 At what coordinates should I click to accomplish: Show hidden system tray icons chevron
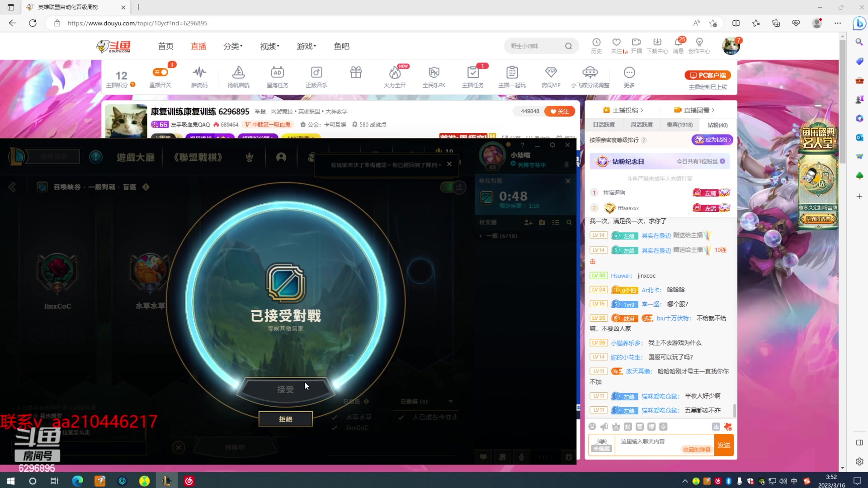[685, 481]
